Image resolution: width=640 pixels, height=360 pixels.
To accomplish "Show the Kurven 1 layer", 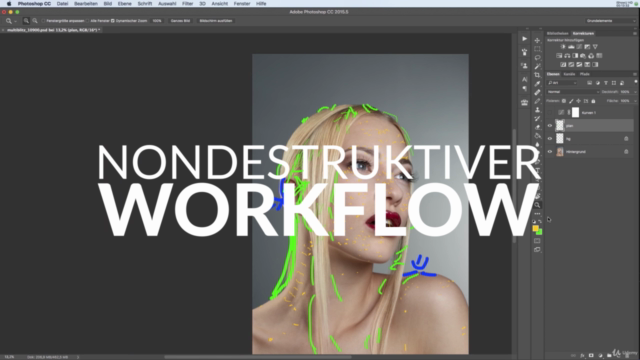I will [x=550, y=112].
